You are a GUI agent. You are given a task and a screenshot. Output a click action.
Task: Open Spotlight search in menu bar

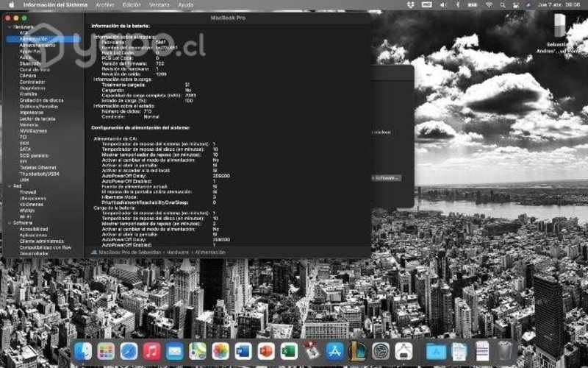point(503,5)
